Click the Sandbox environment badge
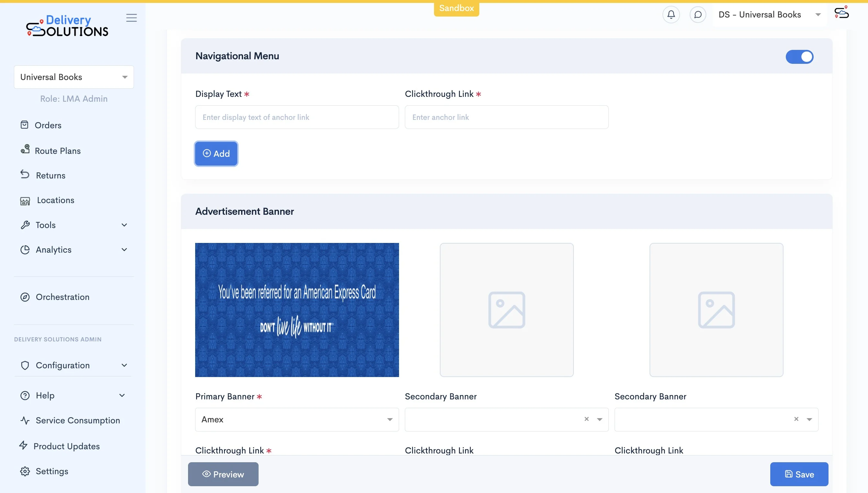 point(456,8)
